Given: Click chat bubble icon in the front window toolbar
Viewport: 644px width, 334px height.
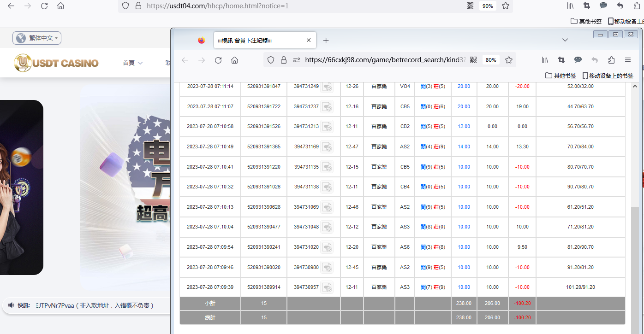Looking at the screenshot, I should tap(578, 60).
